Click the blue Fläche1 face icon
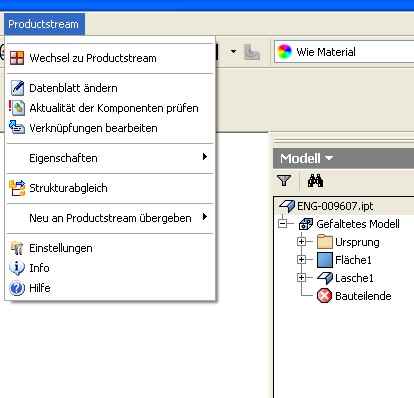 (x=325, y=260)
